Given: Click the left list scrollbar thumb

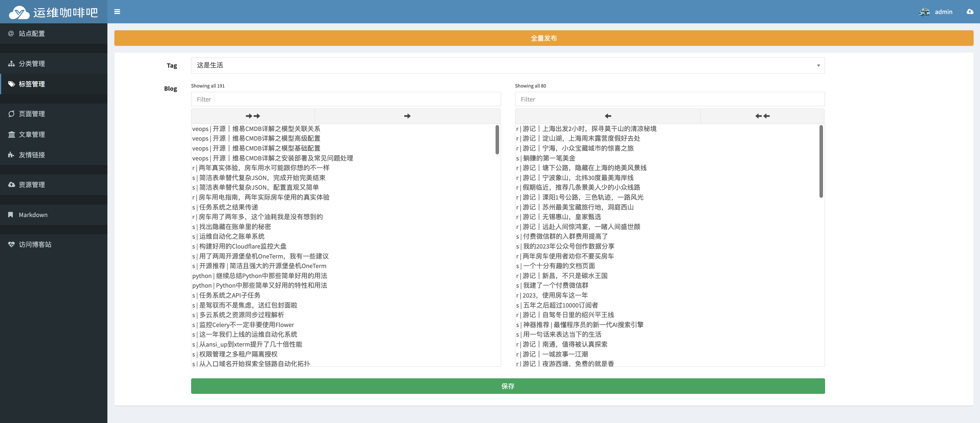Looking at the screenshot, I should pyautogui.click(x=497, y=140).
